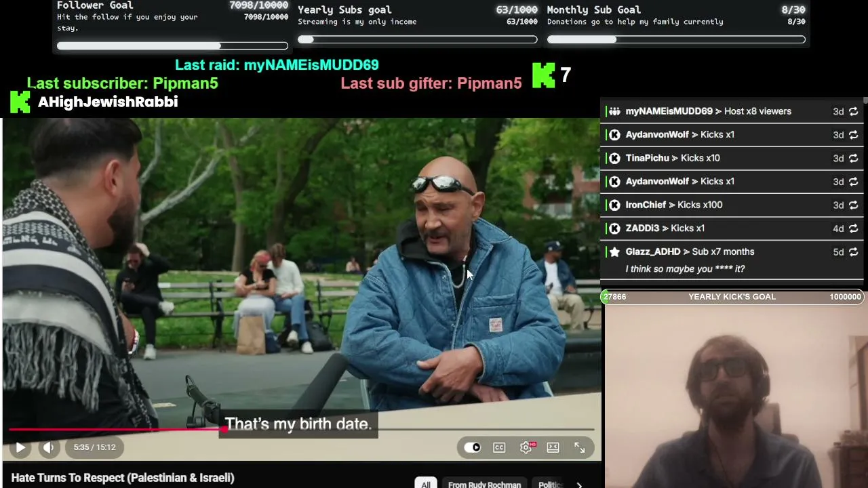Click the '5d' timestamp on Glazz_ADHD row
This screenshot has width=868, height=488.
click(x=838, y=252)
